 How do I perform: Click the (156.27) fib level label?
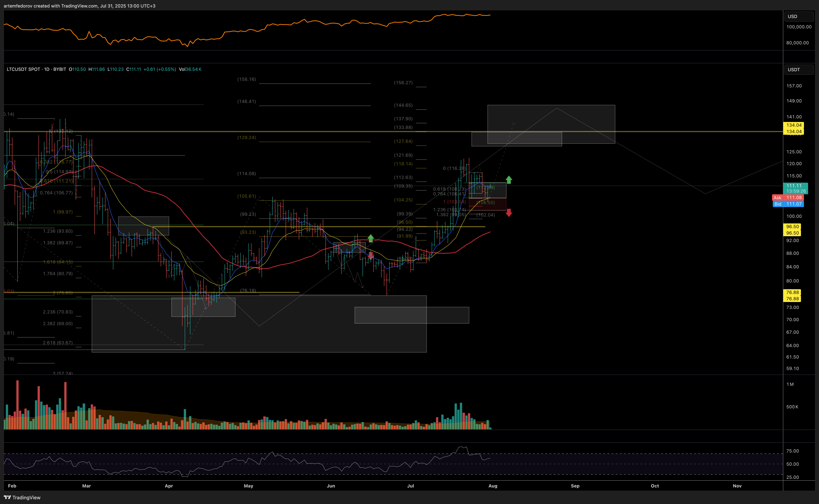point(403,83)
